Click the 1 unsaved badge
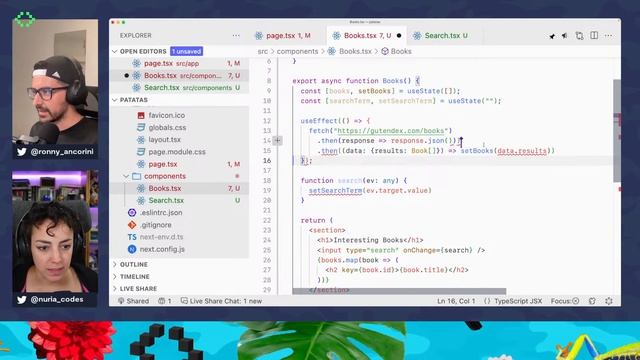The image size is (640, 360). click(186, 51)
